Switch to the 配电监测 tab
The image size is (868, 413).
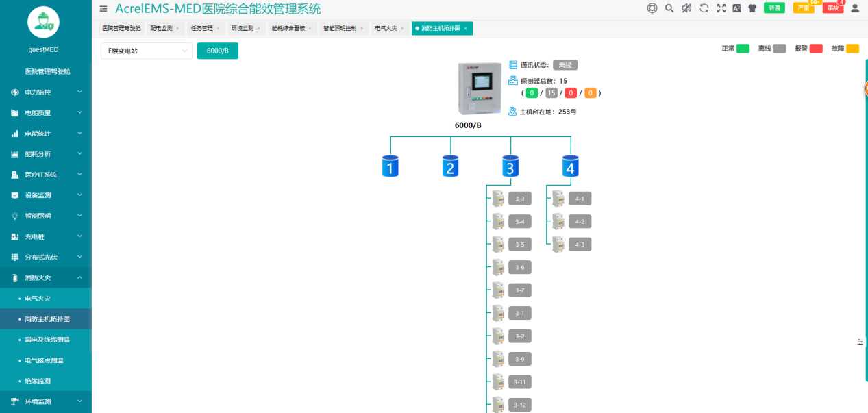pyautogui.click(x=162, y=29)
